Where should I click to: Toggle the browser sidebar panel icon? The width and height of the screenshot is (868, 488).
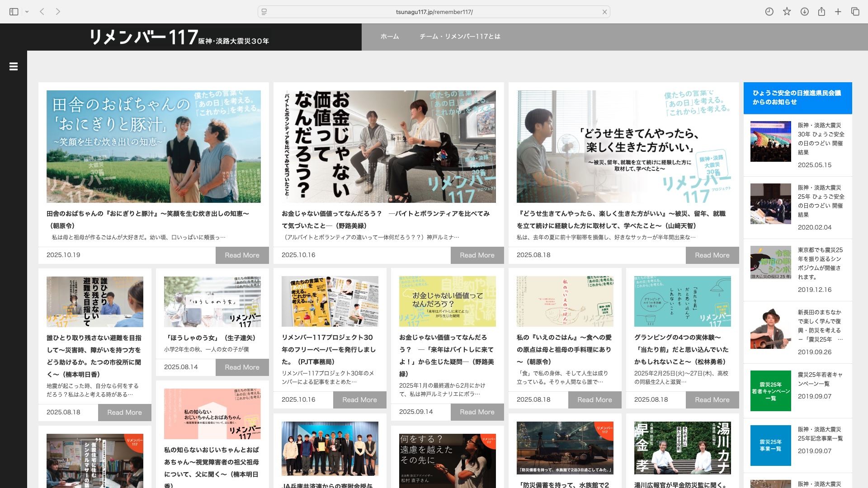point(14,12)
